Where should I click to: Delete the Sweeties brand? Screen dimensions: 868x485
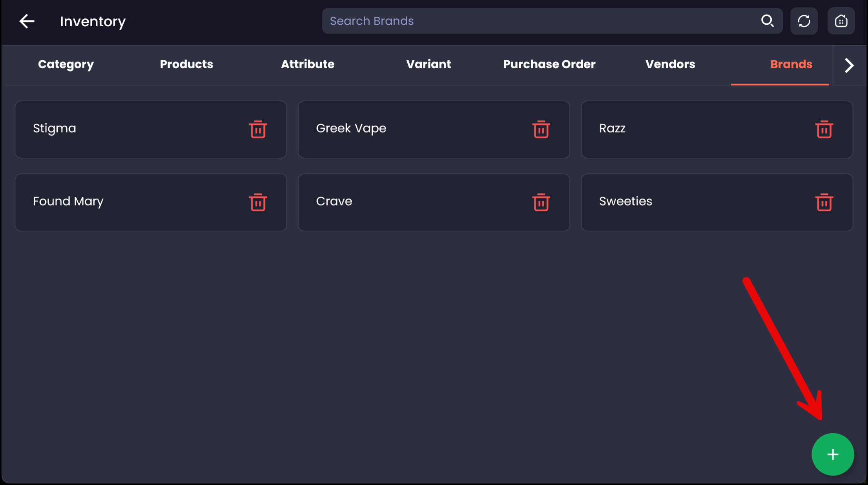824,202
